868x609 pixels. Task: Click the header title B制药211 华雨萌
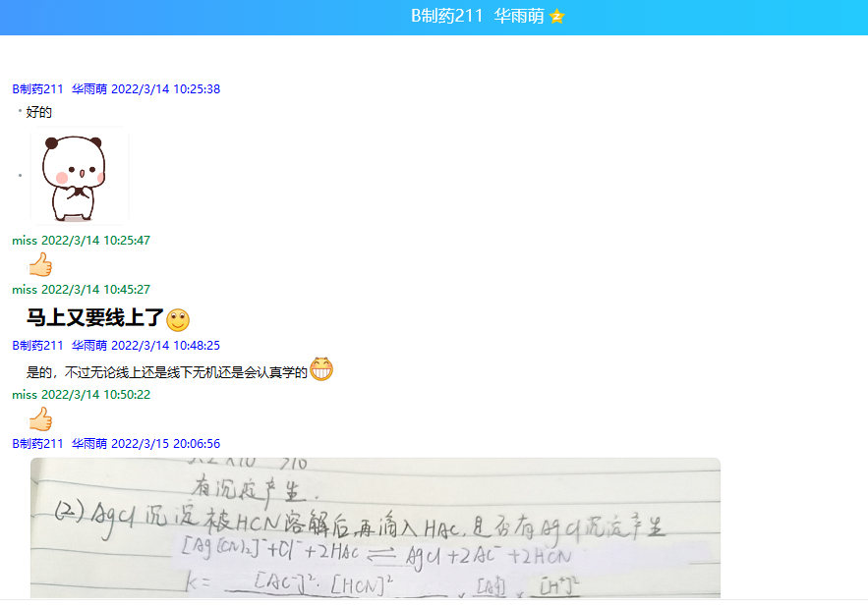477,17
